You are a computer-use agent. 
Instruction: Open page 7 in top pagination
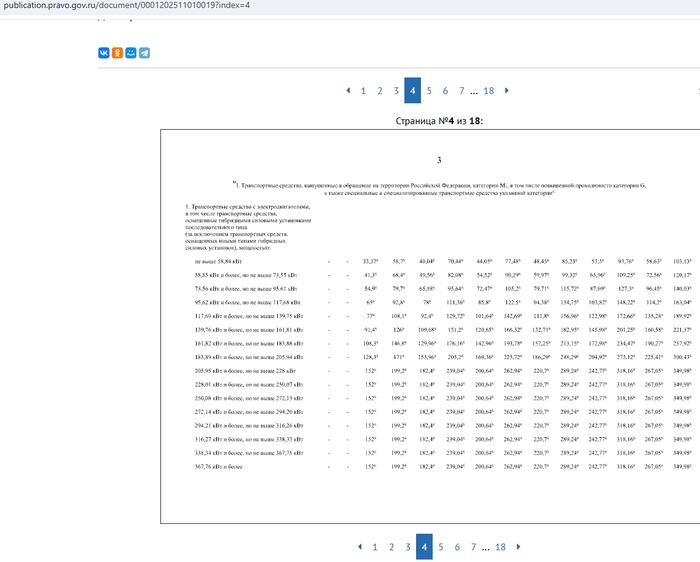pos(461,91)
